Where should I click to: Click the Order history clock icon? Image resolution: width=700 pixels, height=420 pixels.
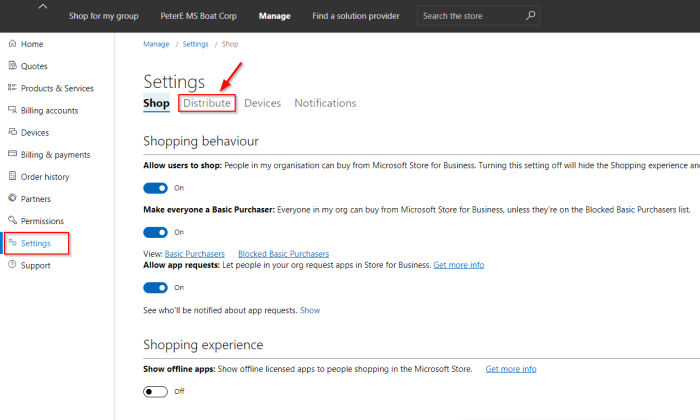click(x=12, y=177)
